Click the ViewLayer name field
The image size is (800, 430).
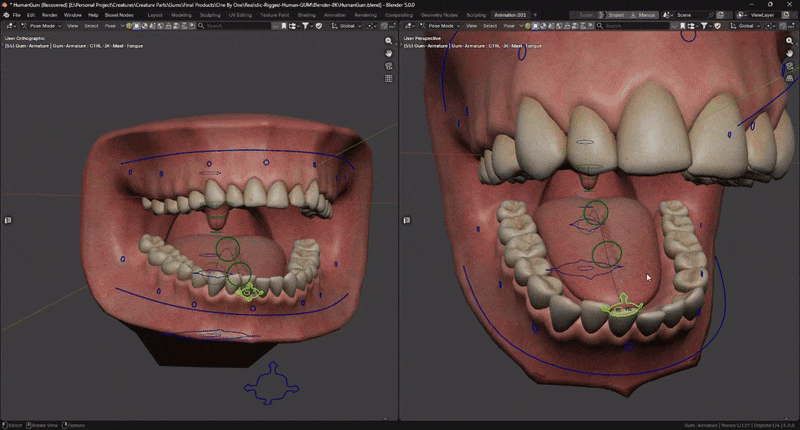click(x=764, y=15)
